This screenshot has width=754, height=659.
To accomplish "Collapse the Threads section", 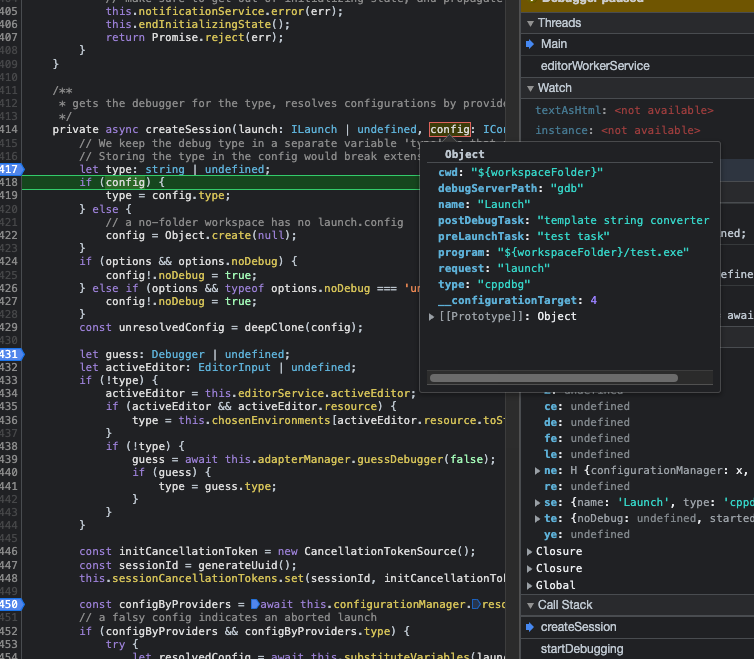I will [530, 23].
